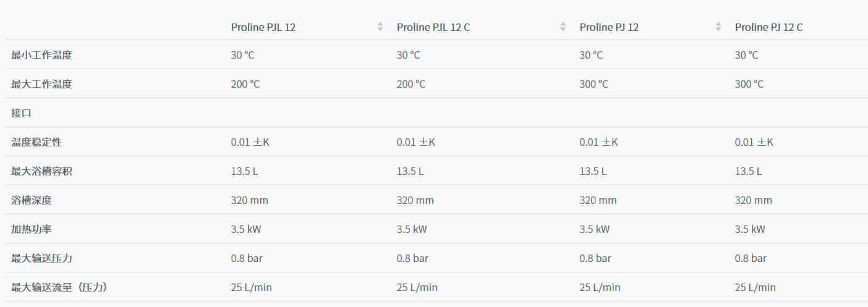Click sort arrows beside Proline PJL 12 C header

pyautogui.click(x=563, y=27)
